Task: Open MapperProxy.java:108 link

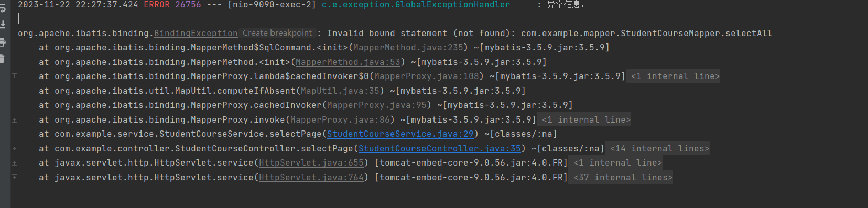Action: (x=427, y=76)
